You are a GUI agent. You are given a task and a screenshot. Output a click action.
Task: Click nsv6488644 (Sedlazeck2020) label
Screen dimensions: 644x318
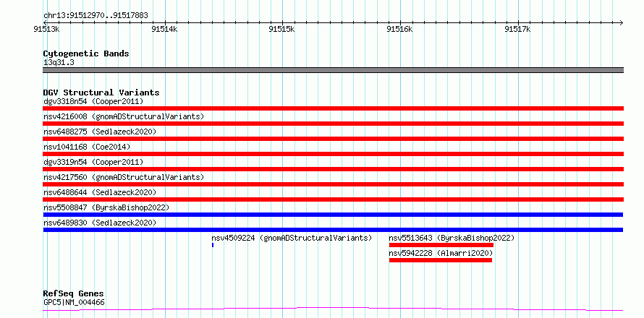(x=100, y=192)
